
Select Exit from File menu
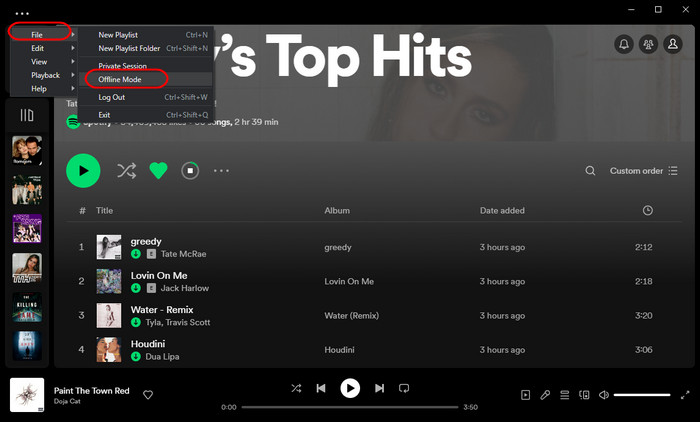click(x=146, y=115)
